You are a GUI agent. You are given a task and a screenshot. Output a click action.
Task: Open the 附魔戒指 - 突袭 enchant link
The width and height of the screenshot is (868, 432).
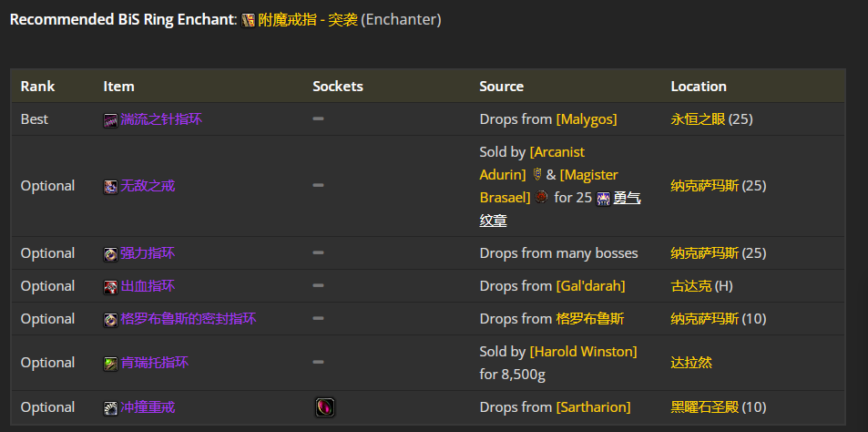coord(308,20)
